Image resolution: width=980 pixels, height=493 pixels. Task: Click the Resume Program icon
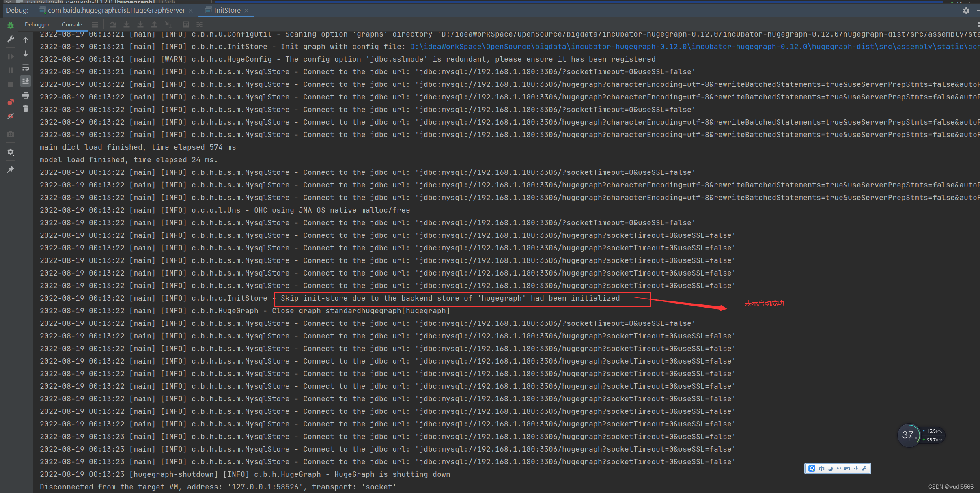point(11,56)
